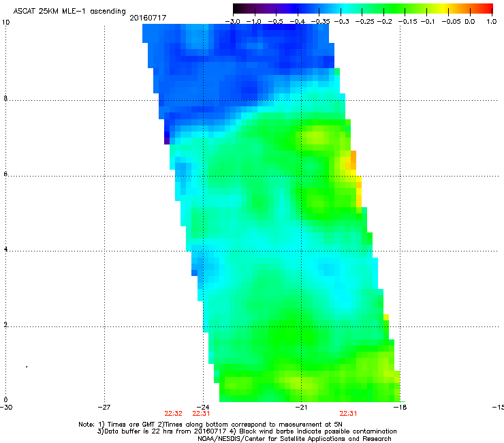The image size is (504, 443).
Task: Click the purple data cell on the swath's left edge
Action: pyautogui.click(x=167, y=141)
